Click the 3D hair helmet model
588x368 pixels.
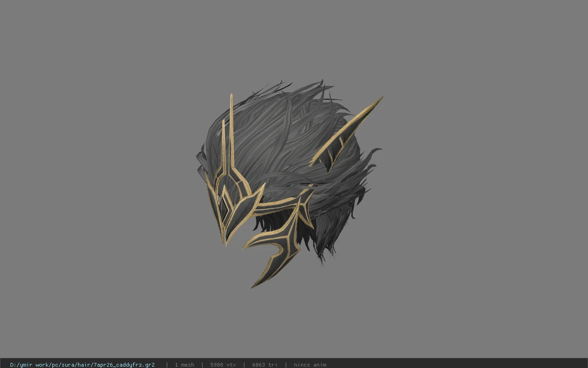pyautogui.click(x=289, y=184)
